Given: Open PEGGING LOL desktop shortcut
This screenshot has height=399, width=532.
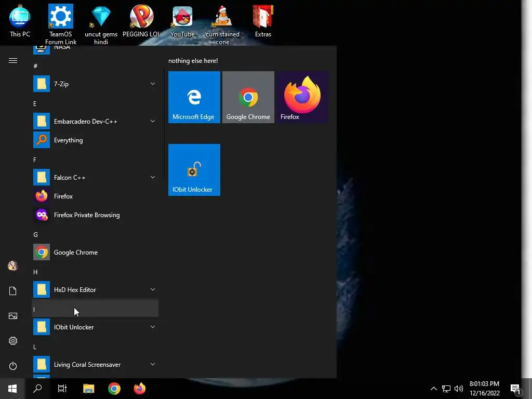Looking at the screenshot, I should tap(141, 21).
